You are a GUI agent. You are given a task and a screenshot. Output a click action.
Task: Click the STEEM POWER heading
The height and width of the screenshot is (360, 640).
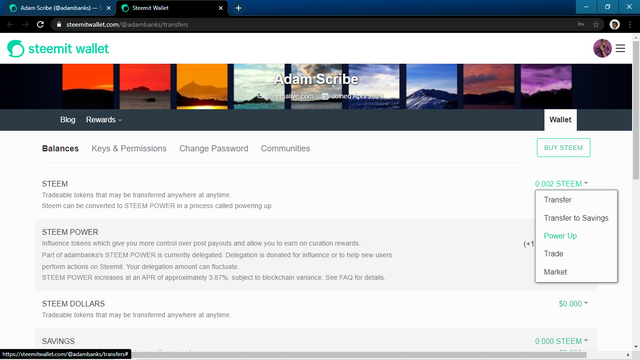70,232
